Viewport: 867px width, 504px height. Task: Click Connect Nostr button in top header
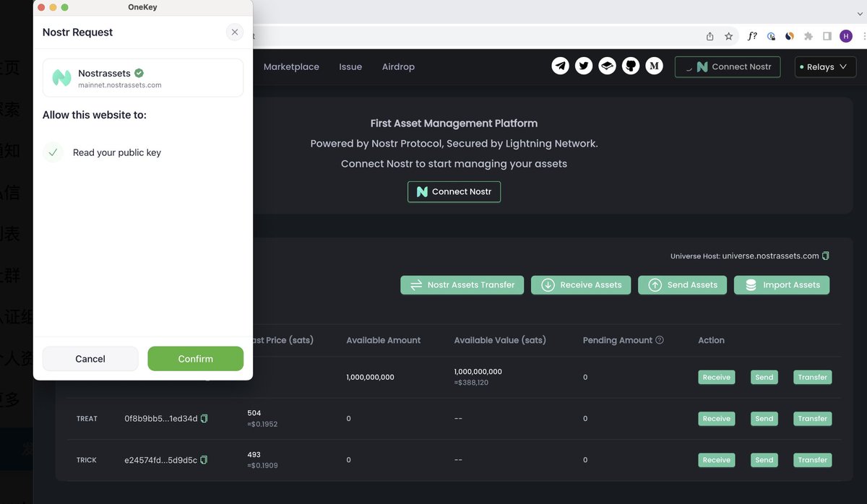click(728, 66)
